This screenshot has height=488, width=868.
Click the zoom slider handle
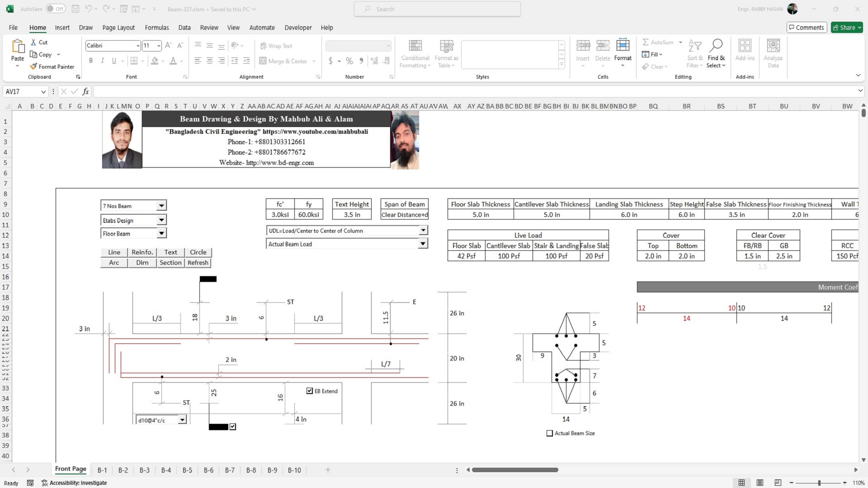[x=819, y=483]
